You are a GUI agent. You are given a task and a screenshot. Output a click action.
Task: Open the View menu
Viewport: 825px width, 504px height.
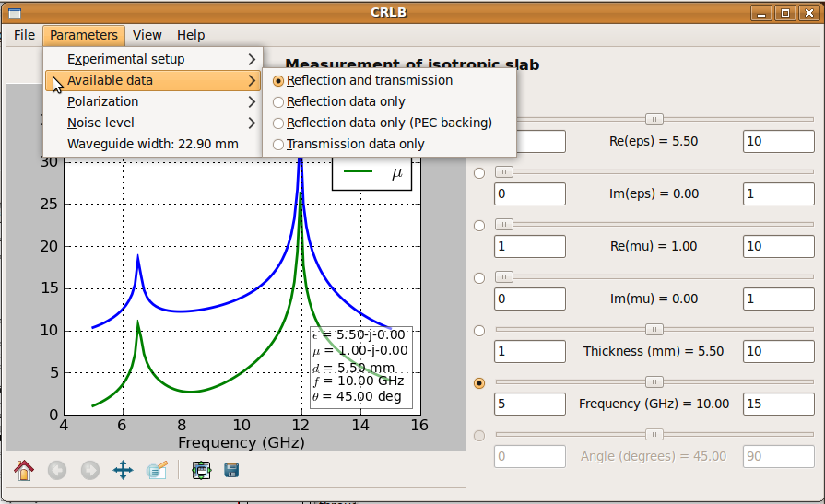click(147, 35)
